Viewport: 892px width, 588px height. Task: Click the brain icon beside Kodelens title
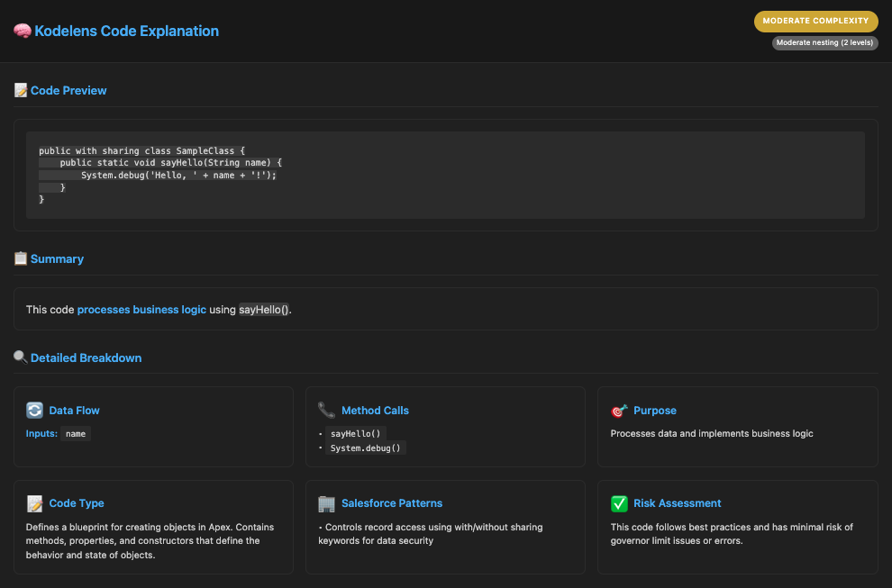23,31
